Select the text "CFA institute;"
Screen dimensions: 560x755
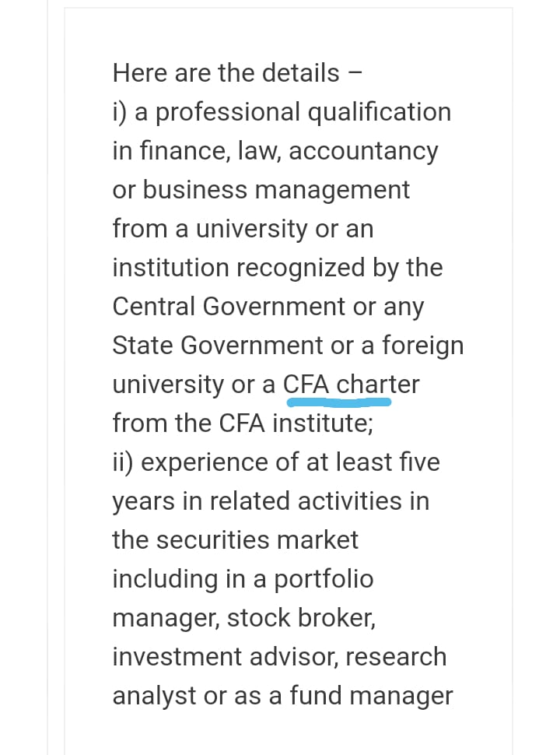click(x=296, y=423)
